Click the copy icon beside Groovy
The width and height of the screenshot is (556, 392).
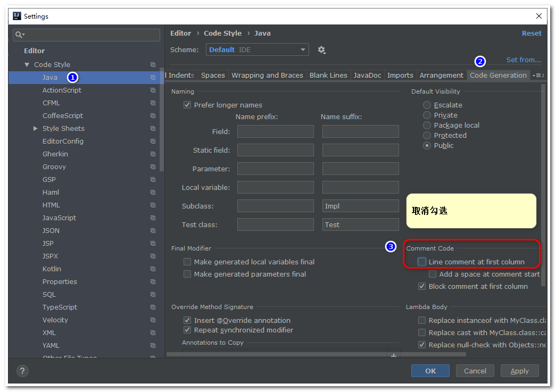click(x=153, y=166)
